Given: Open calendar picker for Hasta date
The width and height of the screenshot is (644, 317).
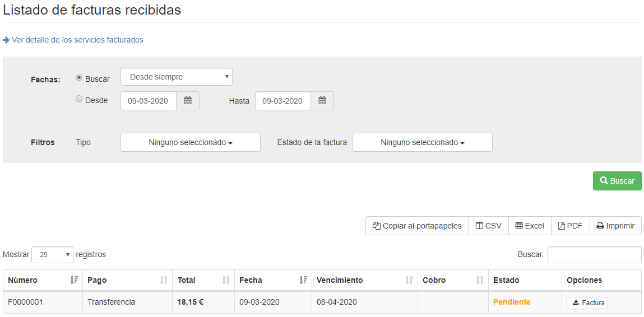Looking at the screenshot, I should click(x=322, y=101).
